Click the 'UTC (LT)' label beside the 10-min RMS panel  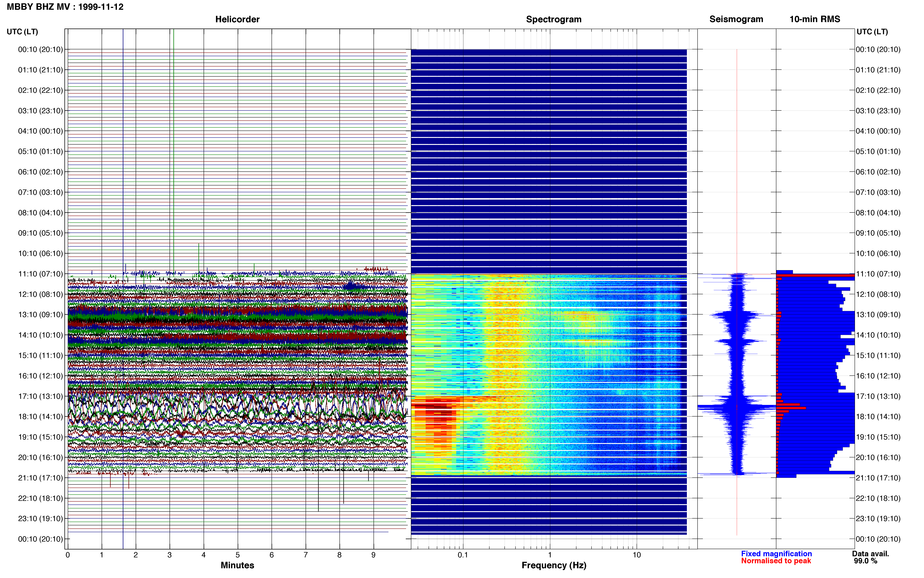click(x=872, y=32)
